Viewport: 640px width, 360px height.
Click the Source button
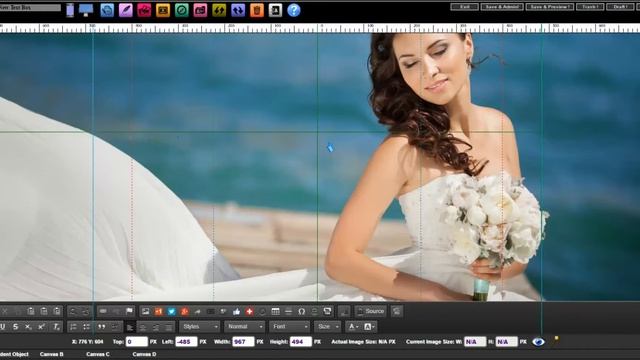tap(370, 311)
